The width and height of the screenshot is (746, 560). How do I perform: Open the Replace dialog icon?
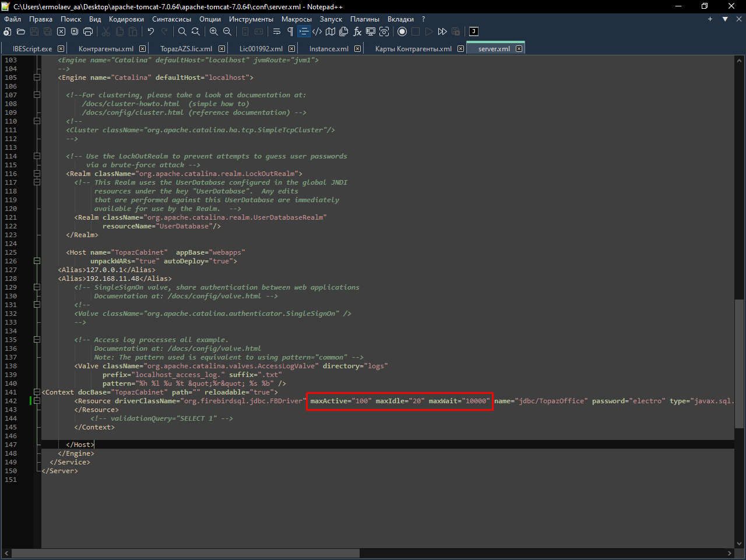point(196,31)
